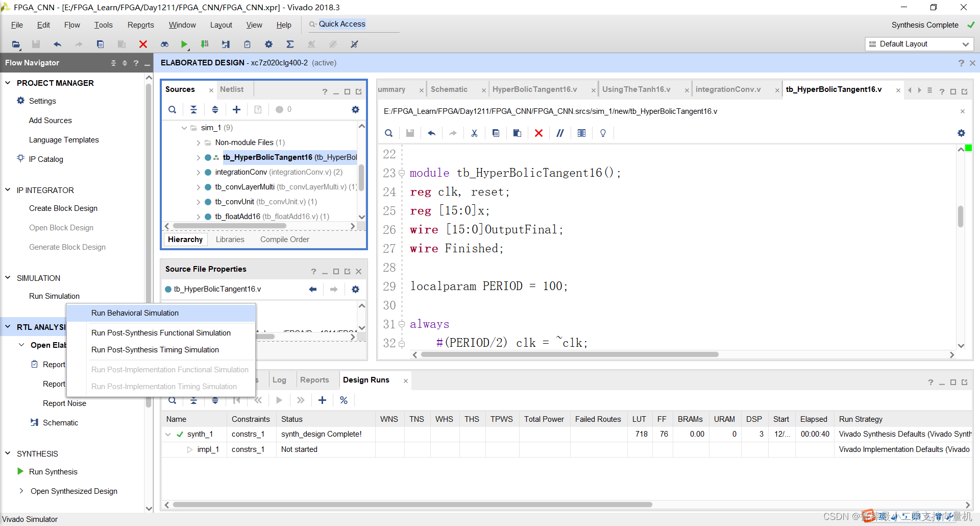Switch to the integrationConv.v tab
Viewport: 980px width, 526px height.
point(728,89)
